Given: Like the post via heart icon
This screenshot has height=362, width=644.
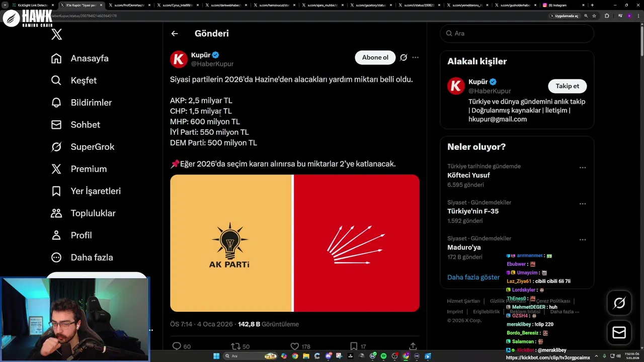Looking at the screenshot, I should click(295, 346).
